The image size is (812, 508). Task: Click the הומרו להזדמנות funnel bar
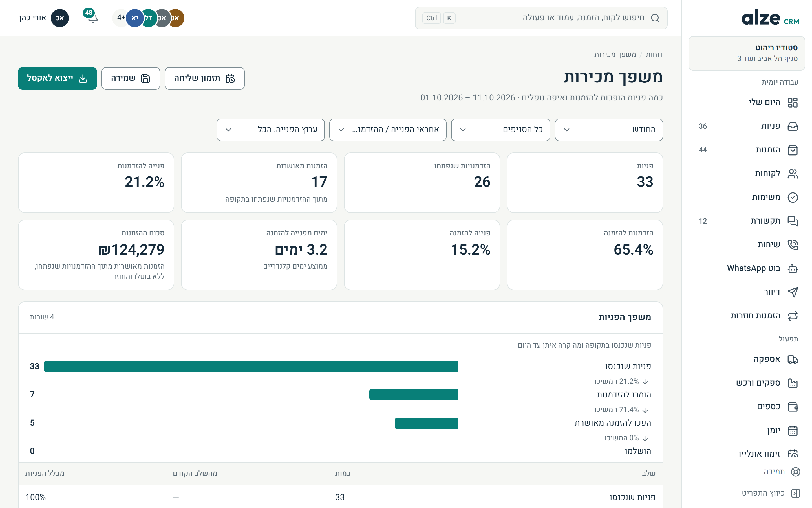413,395
